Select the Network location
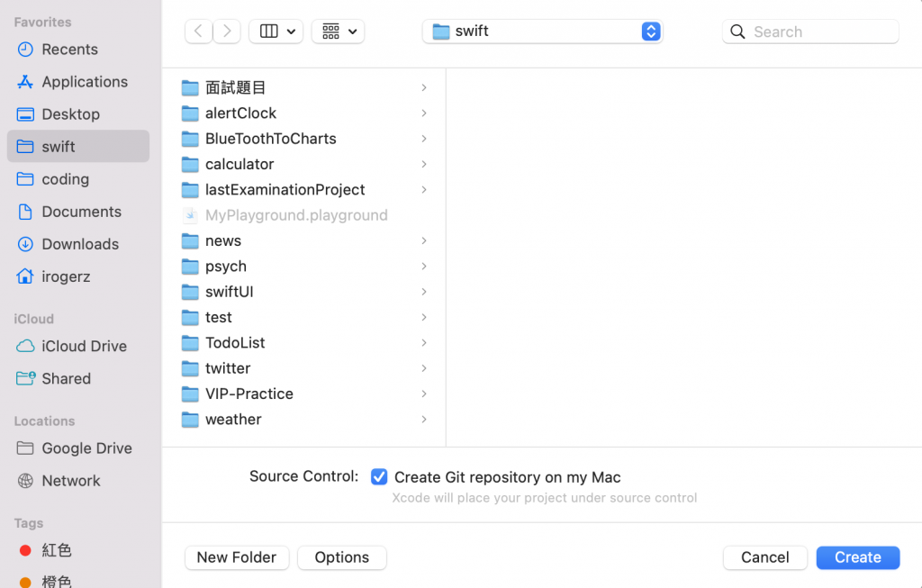Image resolution: width=922 pixels, height=588 pixels. 70,481
